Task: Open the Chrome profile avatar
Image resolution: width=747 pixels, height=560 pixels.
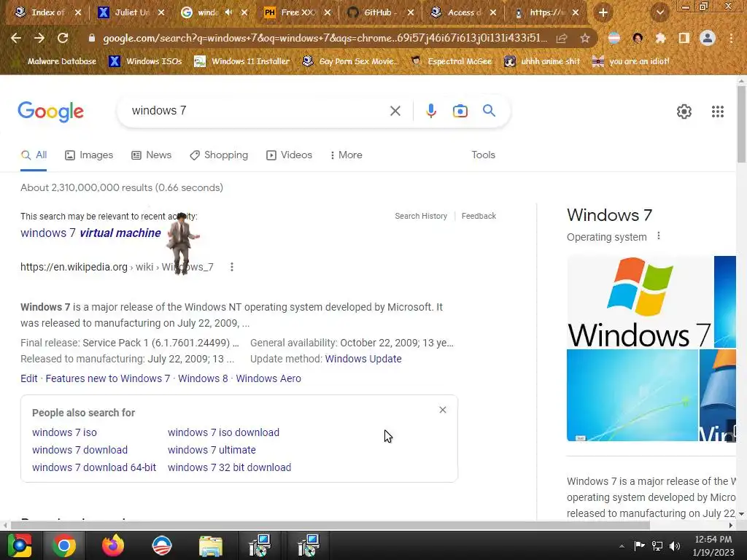Action: pos(708,38)
